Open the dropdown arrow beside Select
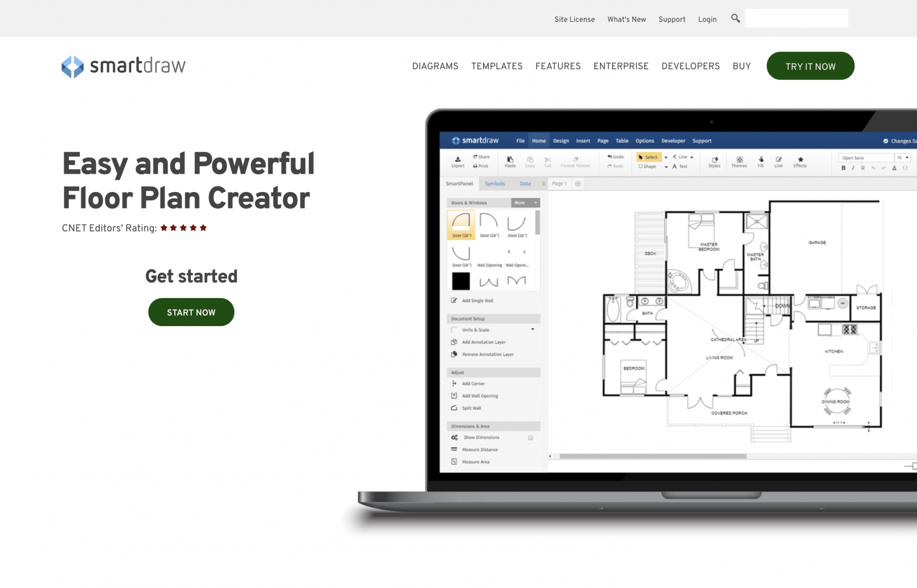Viewport: 917px width, 588px height. (666, 157)
